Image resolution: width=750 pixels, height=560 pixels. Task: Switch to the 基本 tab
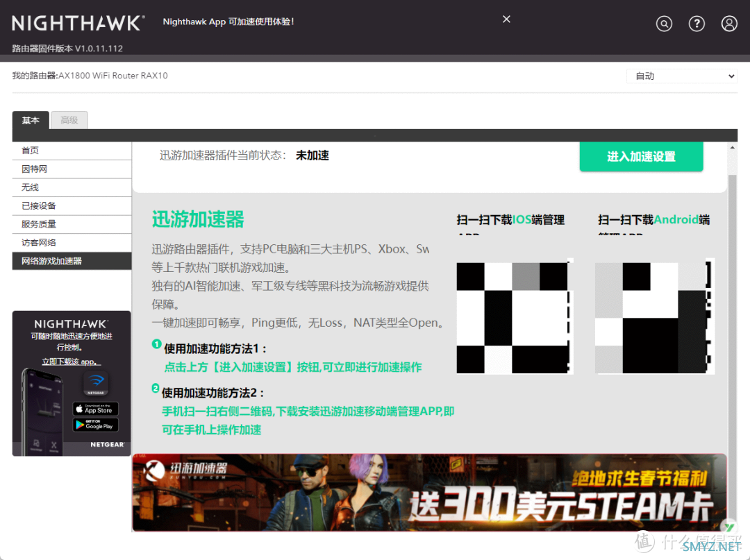click(x=31, y=121)
